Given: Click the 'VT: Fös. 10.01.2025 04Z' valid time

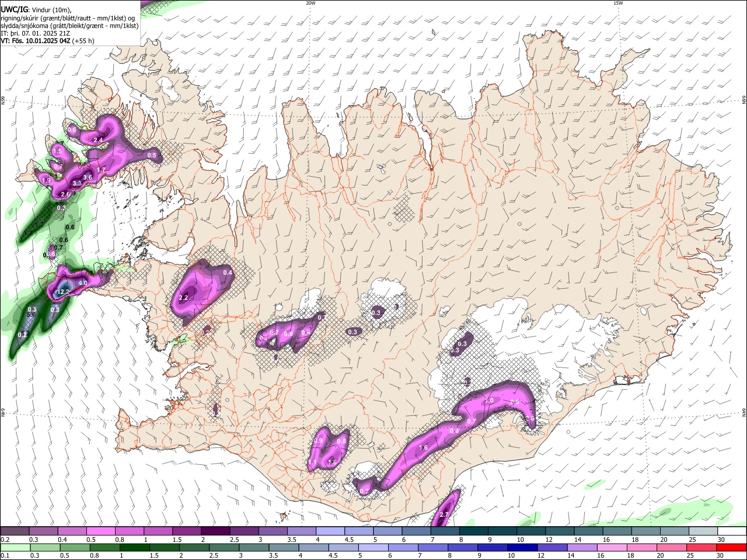Looking at the screenshot, I should tap(36, 41).
